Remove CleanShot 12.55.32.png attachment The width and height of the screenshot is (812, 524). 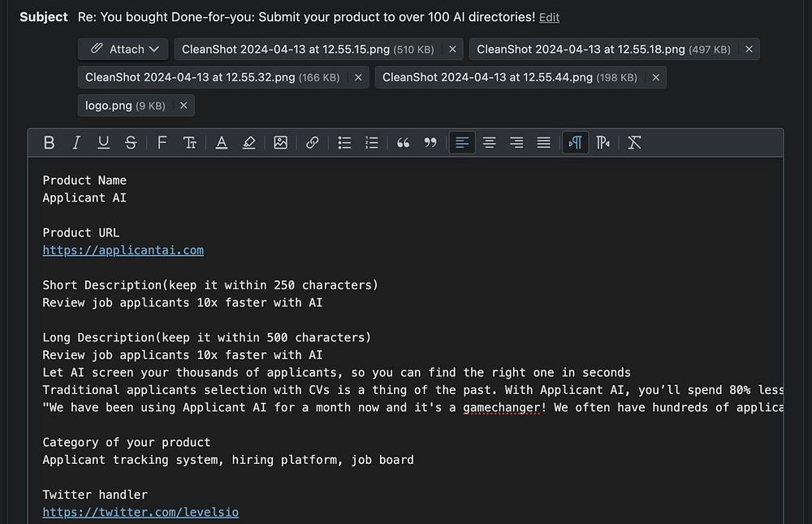(358, 77)
